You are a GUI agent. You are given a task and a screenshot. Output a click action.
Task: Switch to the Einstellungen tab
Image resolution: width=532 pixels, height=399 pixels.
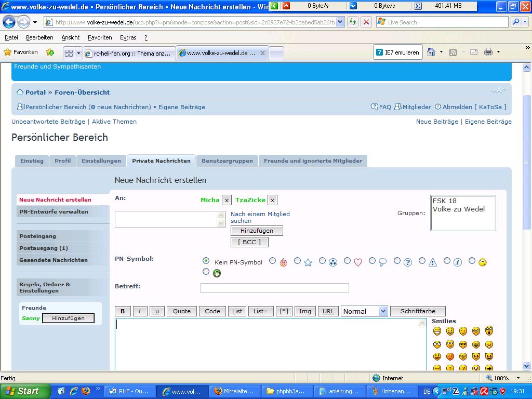tap(101, 161)
